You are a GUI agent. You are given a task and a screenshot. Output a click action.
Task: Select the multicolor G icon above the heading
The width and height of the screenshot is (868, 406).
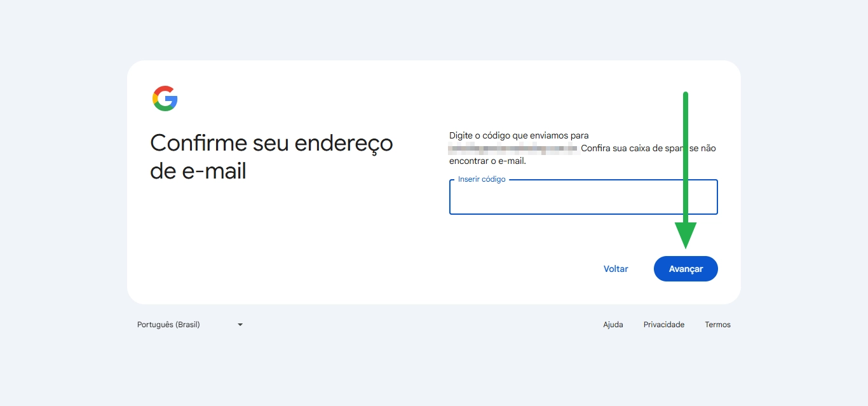point(164,98)
